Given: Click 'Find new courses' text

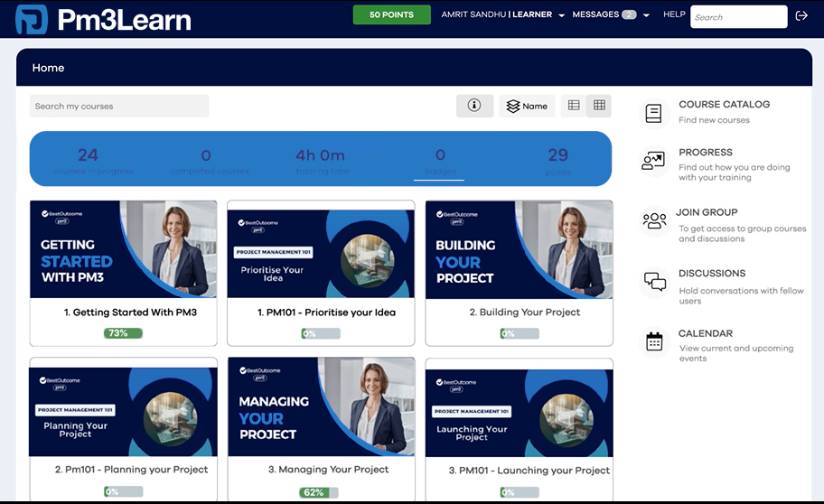Looking at the screenshot, I should click(x=714, y=120).
